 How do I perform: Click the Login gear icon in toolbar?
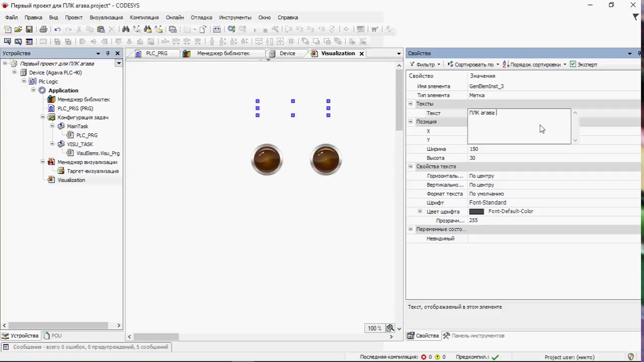coord(231,30)
